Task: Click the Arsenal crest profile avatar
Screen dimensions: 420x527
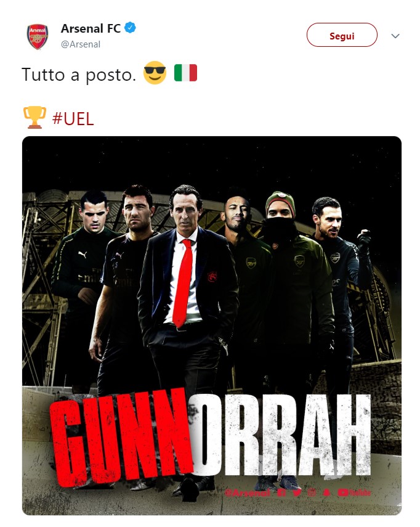Action: 38,36
